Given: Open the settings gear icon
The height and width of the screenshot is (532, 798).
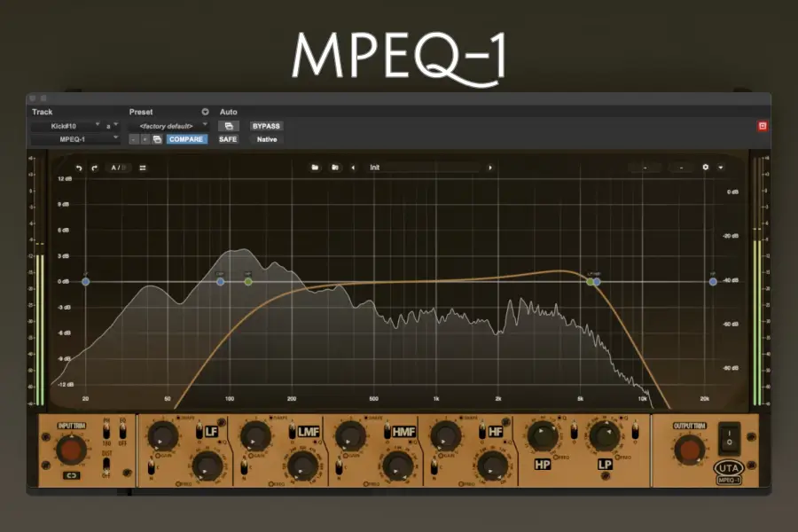Looking at the screenshot, I should pos(706,167).
